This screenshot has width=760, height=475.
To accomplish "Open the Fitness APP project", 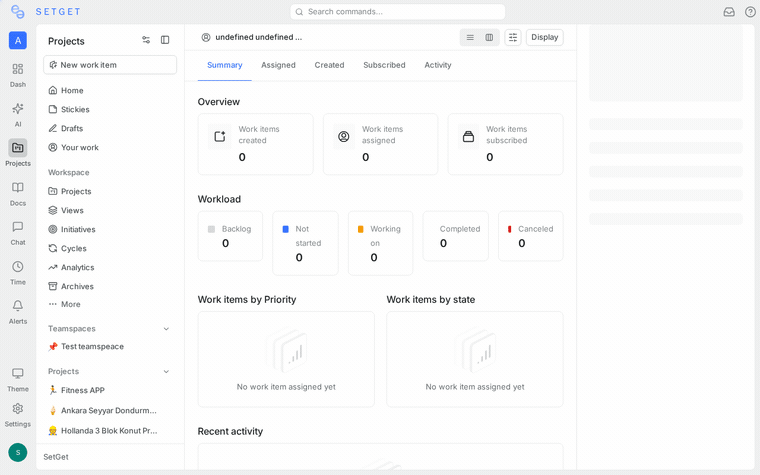I will tap(110, 390).
